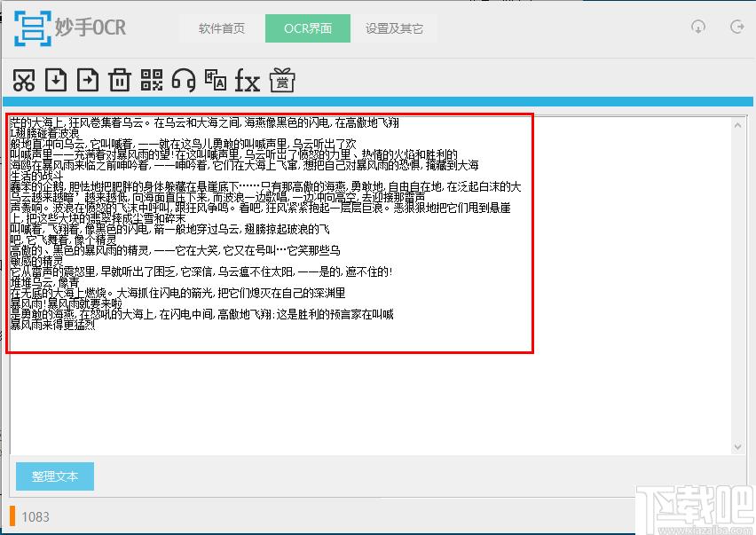
Task: Click the 妙手OCR logo icon
Action: click(32, 28)
